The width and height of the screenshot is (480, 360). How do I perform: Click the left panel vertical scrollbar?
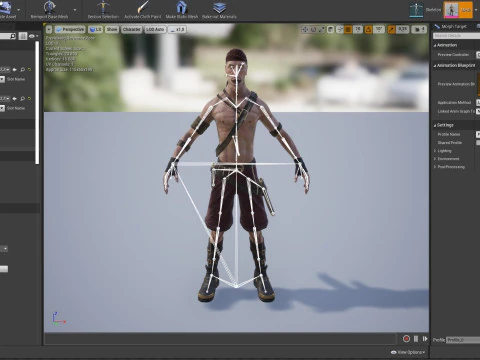(37, 102)
